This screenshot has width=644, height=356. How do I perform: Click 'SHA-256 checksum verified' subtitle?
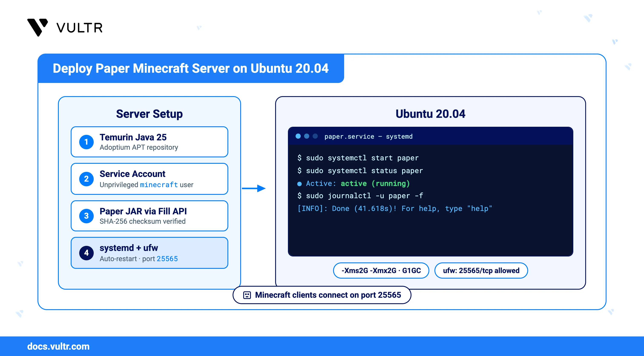pyautogui.click(x=142, y=221)
